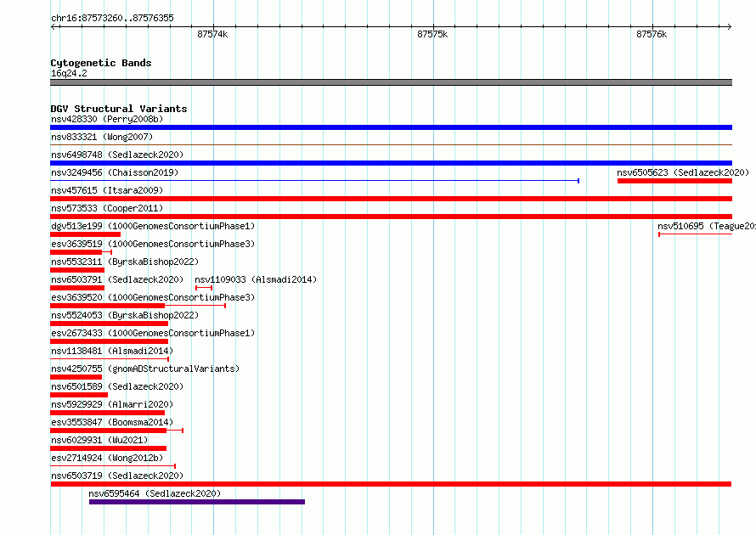The height and width of the screenshot is (535, 756).
Task: Click the left arrow of the ruler
Action: [x=53, y=26]
